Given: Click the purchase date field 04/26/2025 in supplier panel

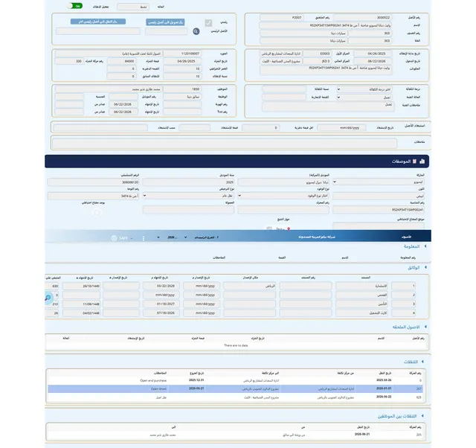Looking at the screenshot, I should click(x=182, y=61).
